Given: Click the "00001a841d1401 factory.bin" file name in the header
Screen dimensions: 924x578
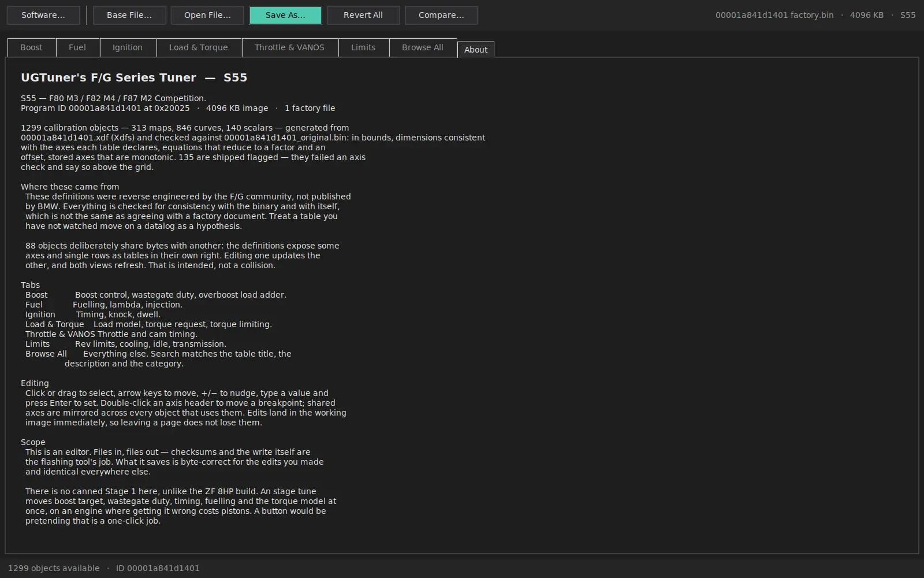Looking at the screenshot, I should tap(774, 15).
